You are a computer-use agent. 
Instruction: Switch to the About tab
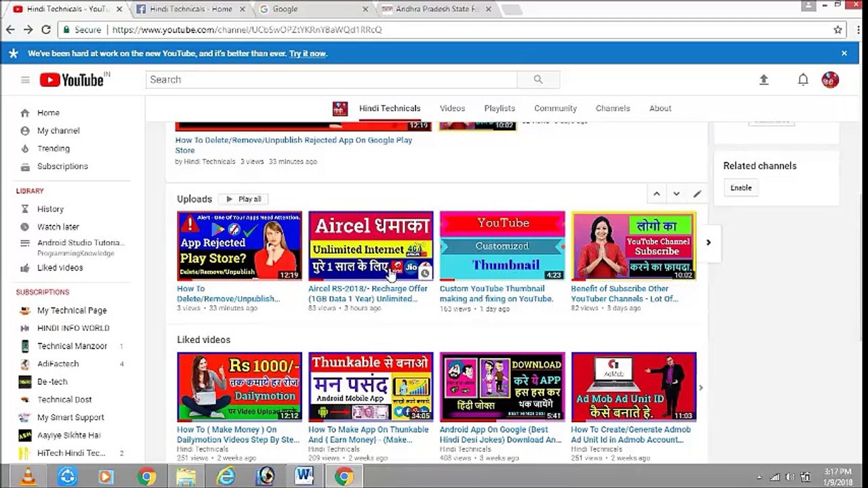pos(660,108)
